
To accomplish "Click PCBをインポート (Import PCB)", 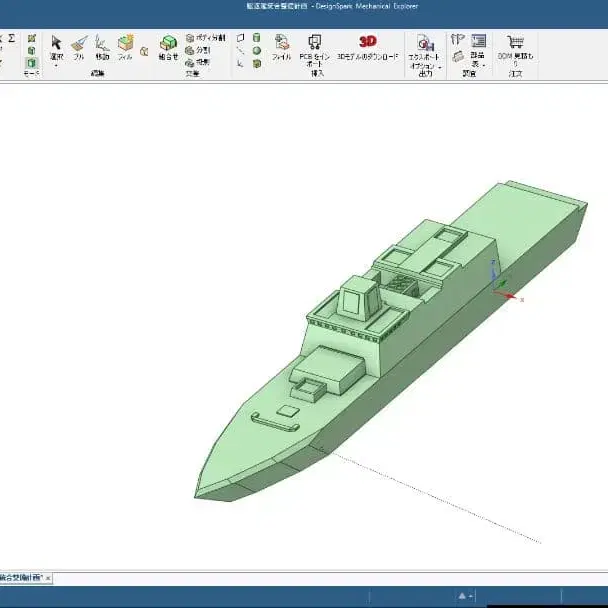I will (314, 50).
